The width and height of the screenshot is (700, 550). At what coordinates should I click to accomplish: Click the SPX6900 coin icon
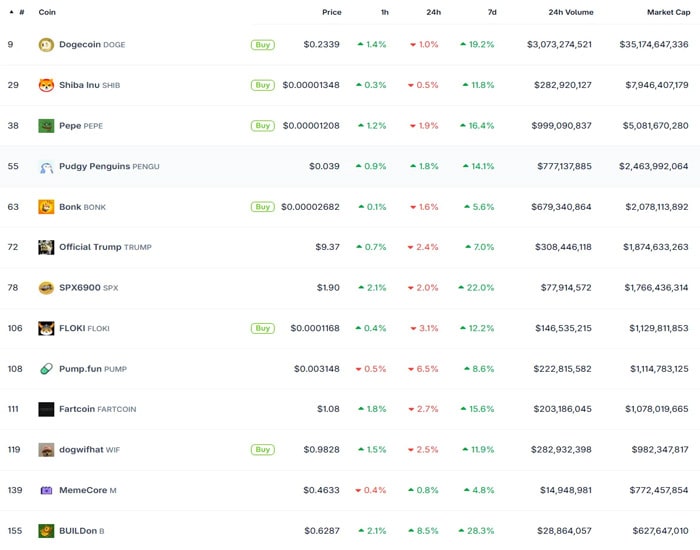click(46, 288)
